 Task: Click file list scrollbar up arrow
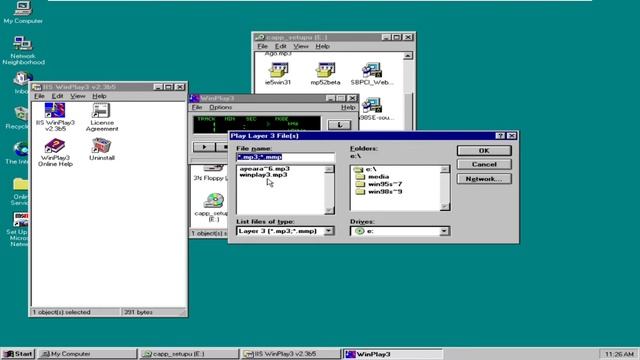pos(329,169)
